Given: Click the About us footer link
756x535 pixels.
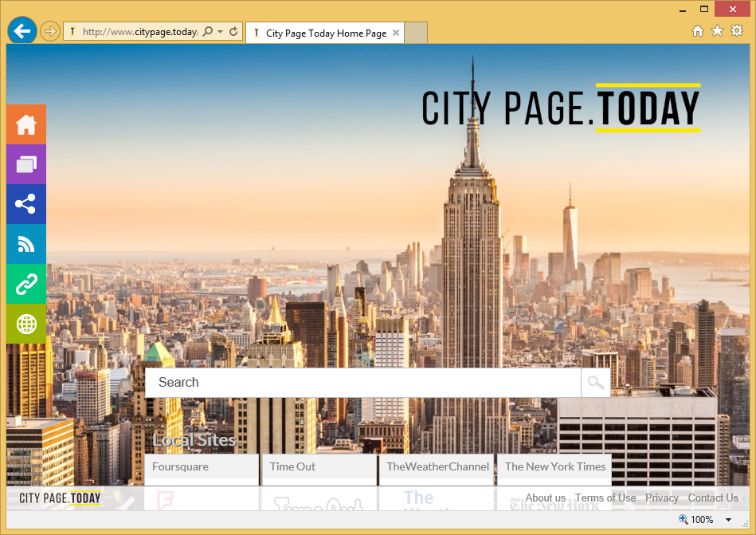Looking at the screenshot, I should [x=546, y=498].
